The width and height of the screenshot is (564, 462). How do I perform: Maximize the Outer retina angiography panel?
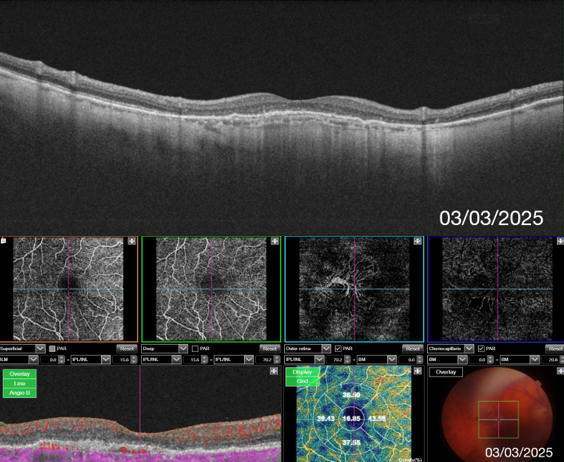[418, 241]
